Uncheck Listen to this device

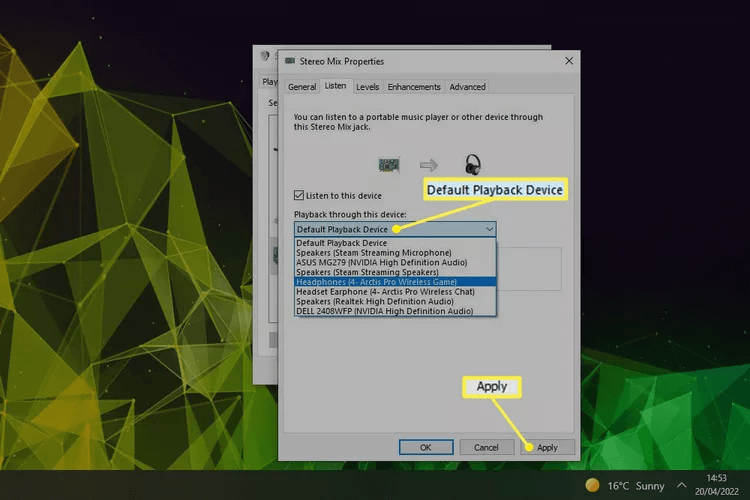tap(299, 195)
